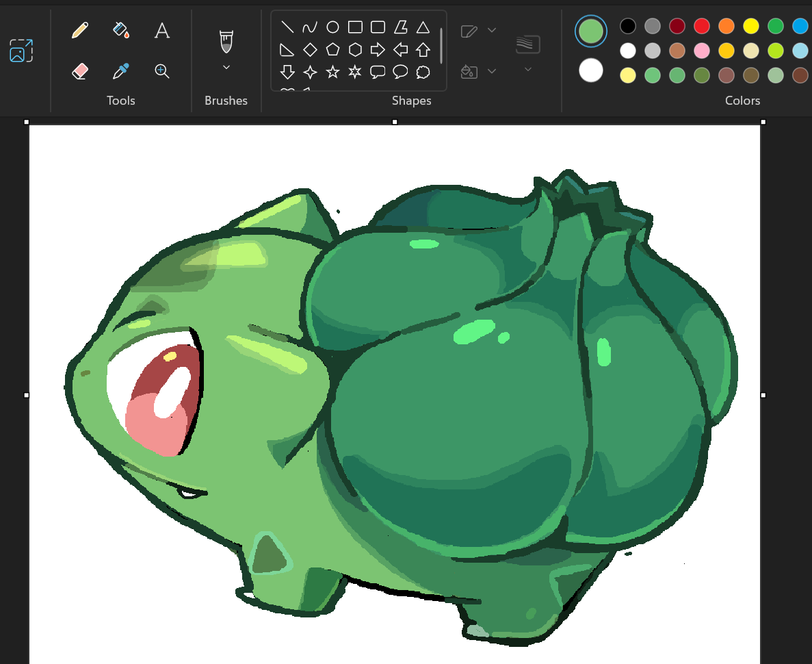Click the Shapes gallery scrollbar

pyautogui.click(x=441, y=46)
